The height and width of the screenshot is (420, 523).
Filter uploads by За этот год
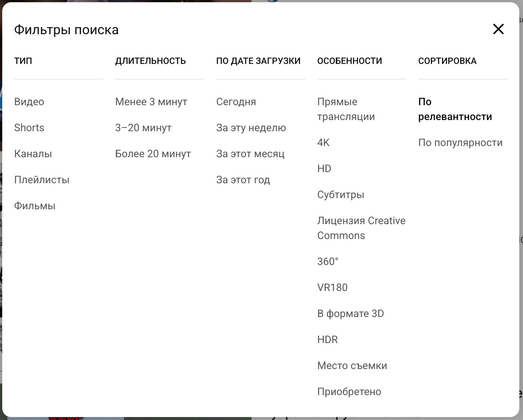click(x=243, y=180)
